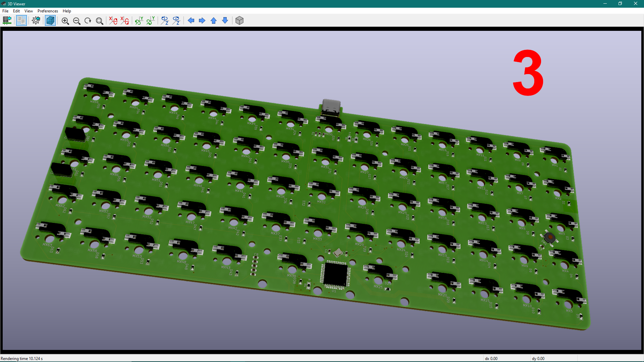The height and width of the screenshot is (362, 644).
Task: Fit the board to the screen
Action: click(x=99, y=20)
